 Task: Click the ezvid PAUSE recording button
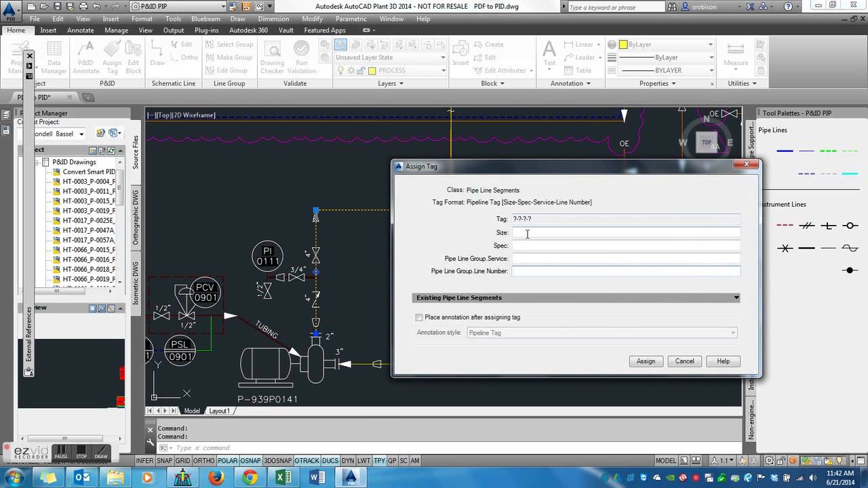(x=60, y=452)
